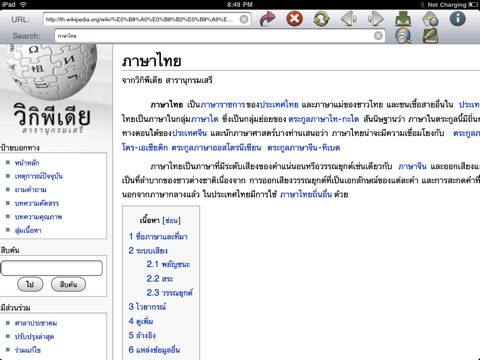Screen dimensions: 480x360
Task: Follow the ภาษาราชการ article link
Action: pos(223,105)
